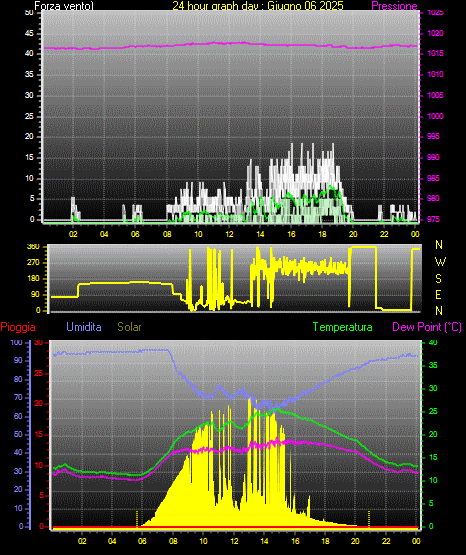Image resolution: width=466 pixels, height=555 pixels.
Task: Click the green Temperatura legend label
Action: point(343,327)
